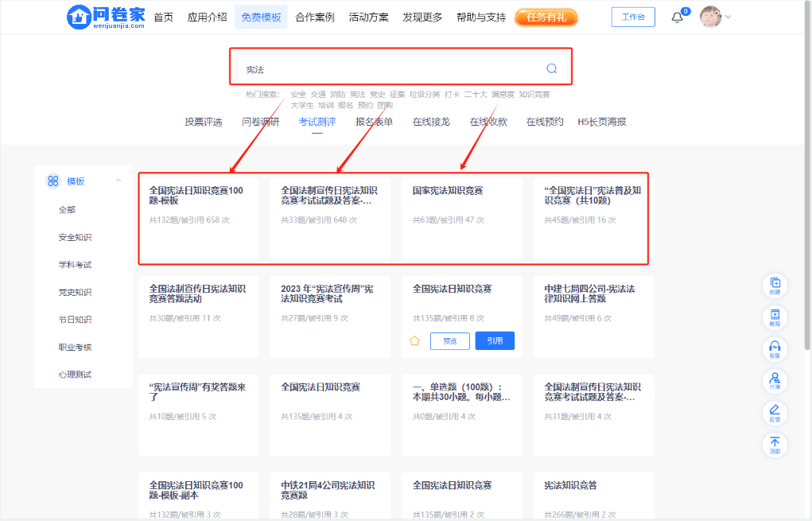
Task: Click hot search keyword 知识竞赛
Action: tap(534, 94)
